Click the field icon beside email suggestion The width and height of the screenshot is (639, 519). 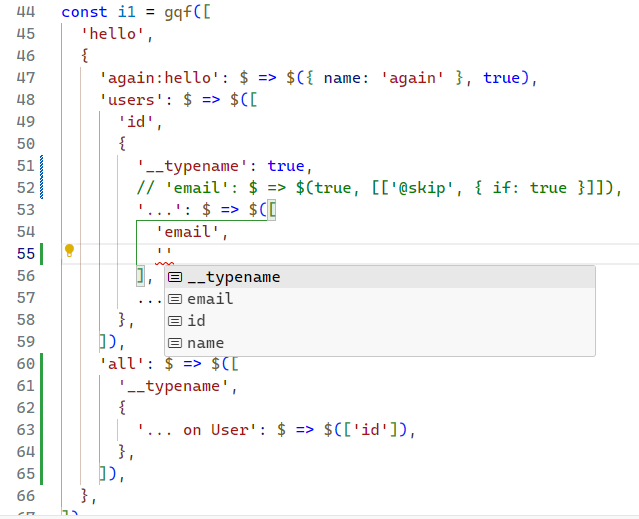click(175, 299)
